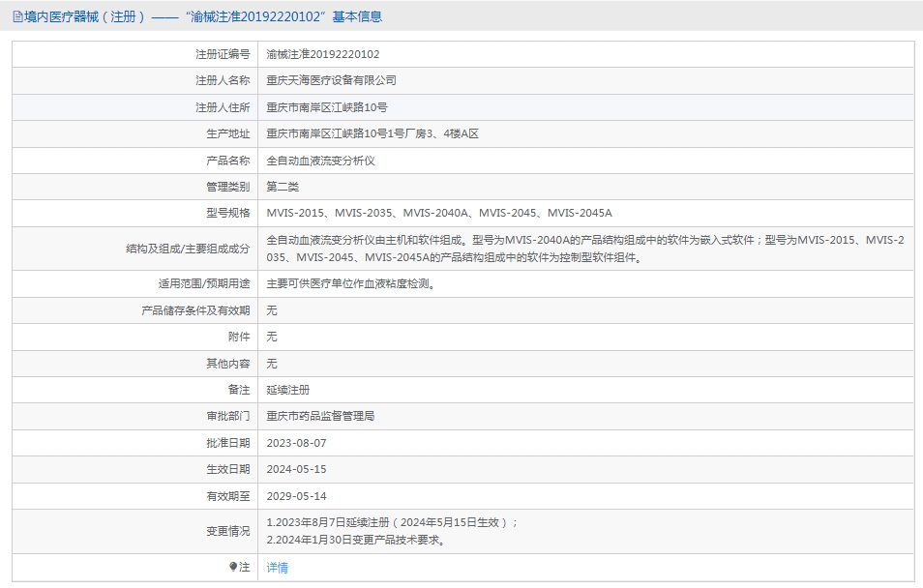Select the registration number 渝械注准20192220102 in the table
Viewport: 923px width, 588px height.
[x=323, y=54]
